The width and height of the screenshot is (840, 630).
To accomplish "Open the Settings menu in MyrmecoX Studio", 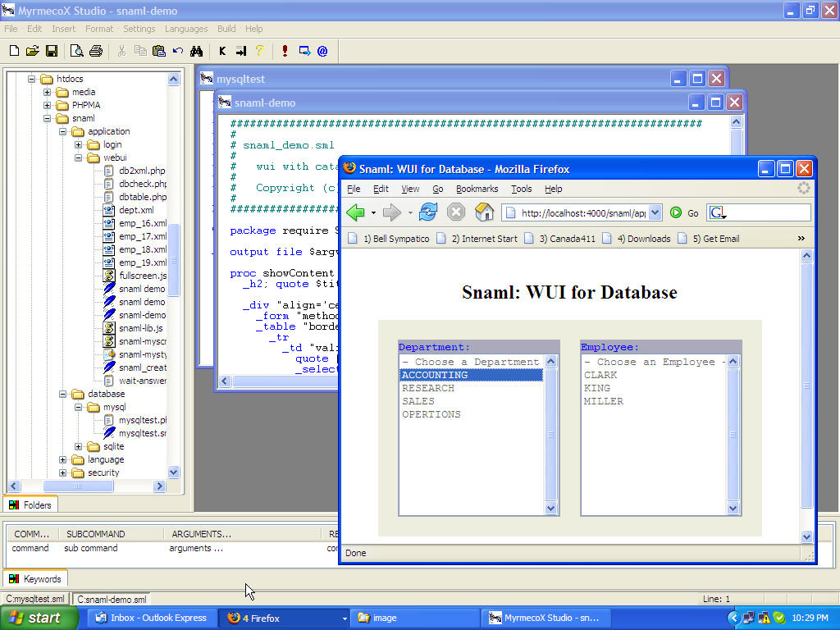I will [139, 29].
